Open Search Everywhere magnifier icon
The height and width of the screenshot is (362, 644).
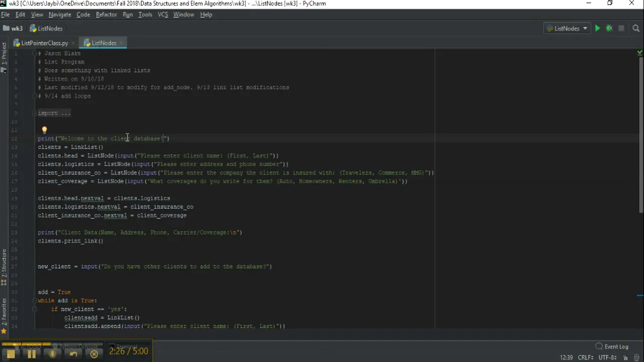636,29
